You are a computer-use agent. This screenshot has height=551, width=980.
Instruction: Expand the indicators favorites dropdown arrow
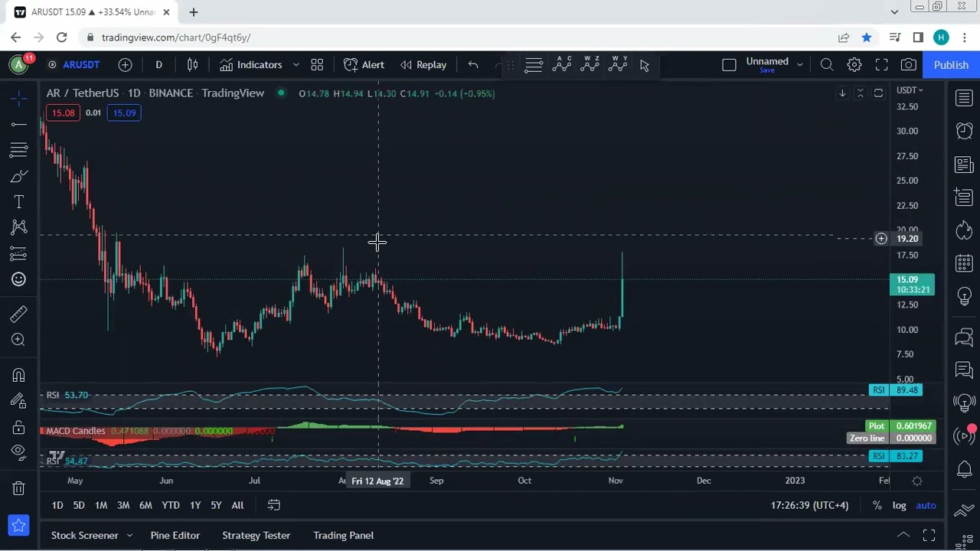[x=296, y=65]
